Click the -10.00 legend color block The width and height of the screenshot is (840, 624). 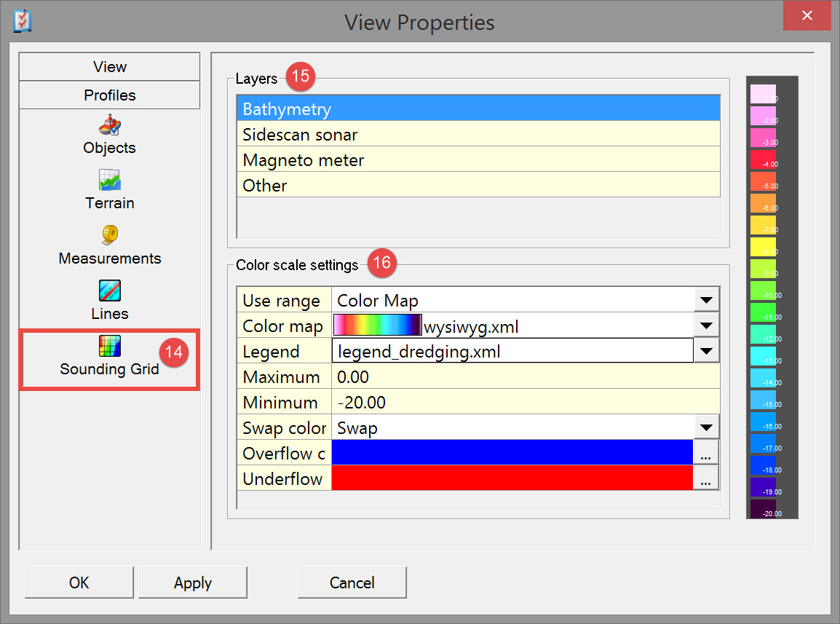(x=763, y=290)
